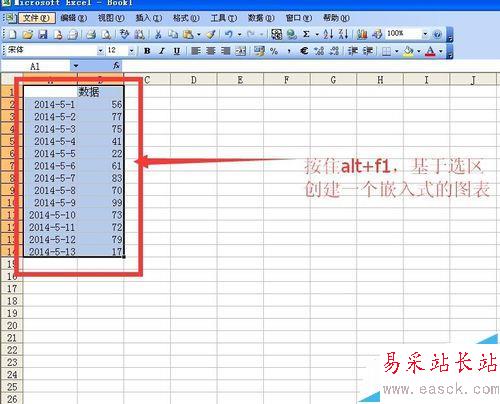Open the 插入 (Insert) menu

[x=149, y=18]
